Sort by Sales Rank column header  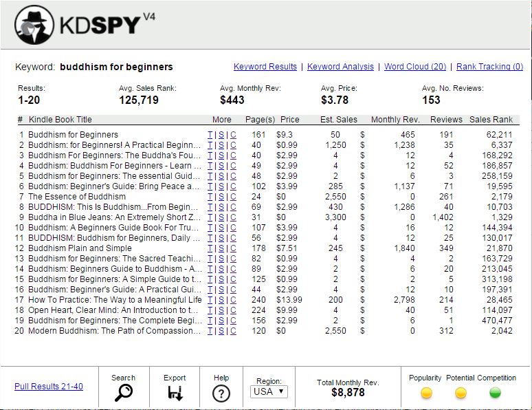coord(491,120)
